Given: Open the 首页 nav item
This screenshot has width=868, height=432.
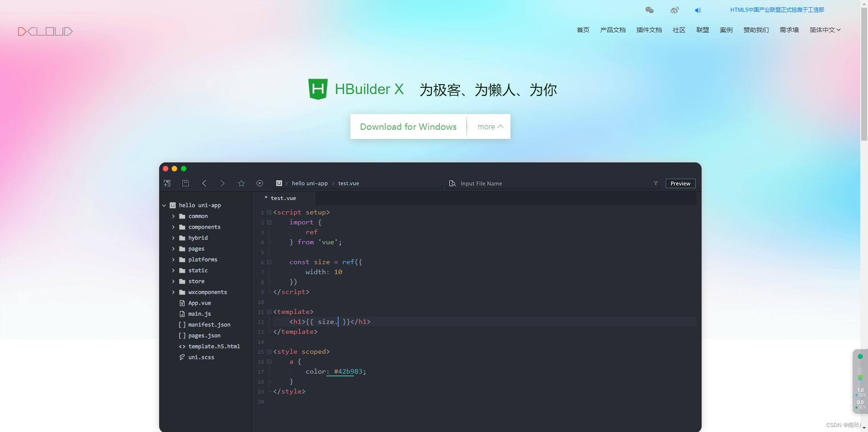Looking at the screenshot, I should (x=583, y=30).
